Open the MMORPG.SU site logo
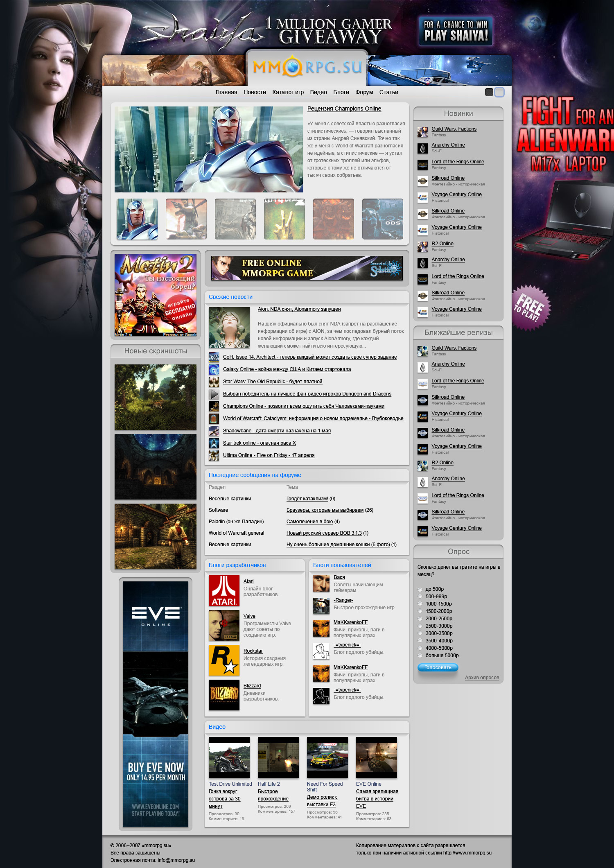The height and width of the screenshot is (868, 614). tap(307, 67)
